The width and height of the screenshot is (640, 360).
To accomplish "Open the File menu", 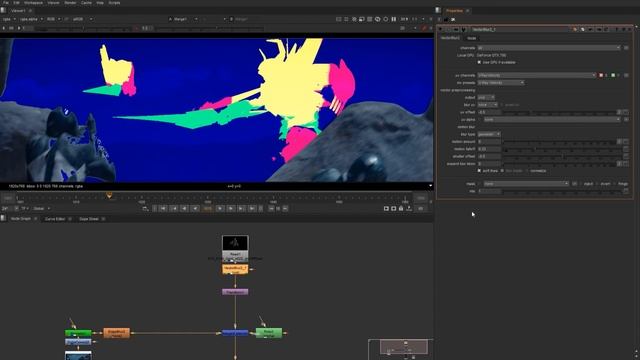I will 6,2.
